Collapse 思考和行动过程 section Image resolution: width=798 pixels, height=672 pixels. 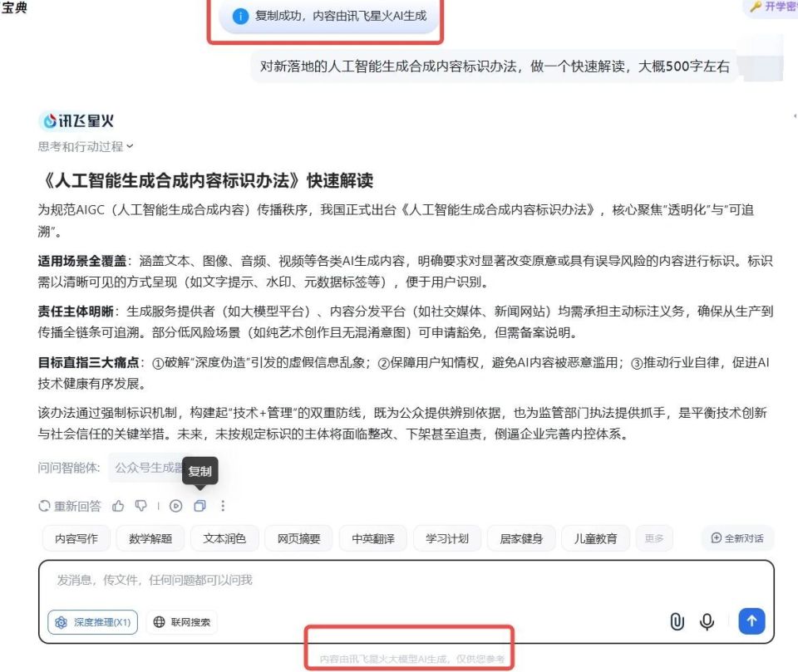[x=85, y=146]
